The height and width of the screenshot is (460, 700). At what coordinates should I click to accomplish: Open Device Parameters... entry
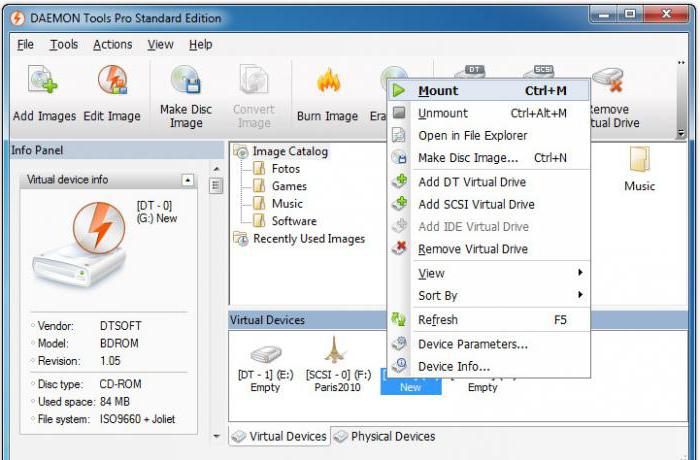click(x=489, y=344)
